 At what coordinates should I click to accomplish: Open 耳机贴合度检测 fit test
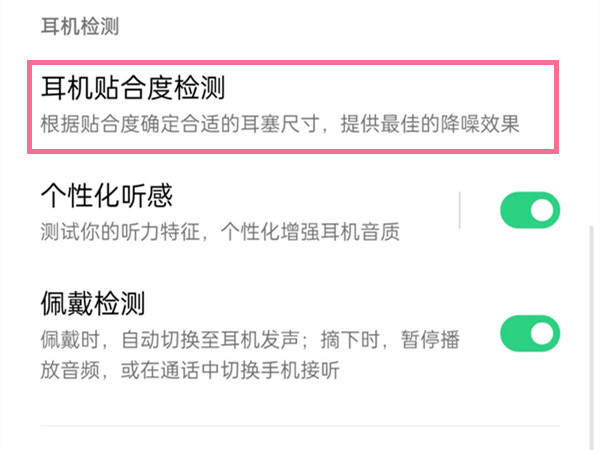point(293,107)
